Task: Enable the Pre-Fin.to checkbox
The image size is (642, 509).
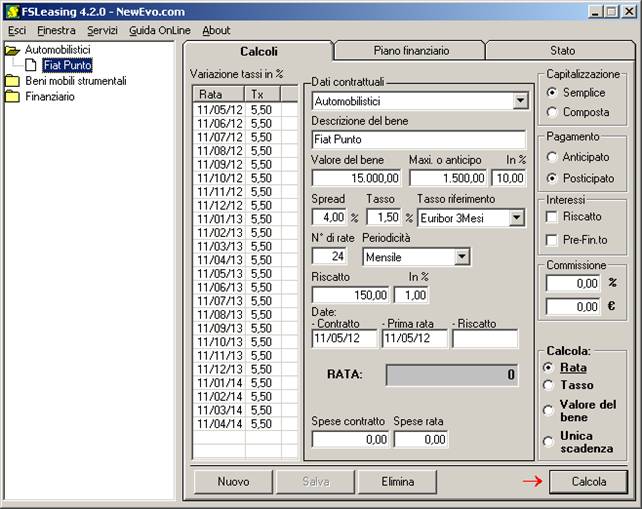Action: [552, 240]
